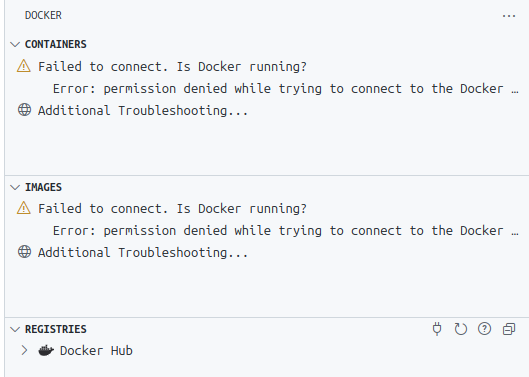This screenshot has width=529, height=377.
Task: Select Containers 'Failed to connect' message
Action: tap(172, 66)
